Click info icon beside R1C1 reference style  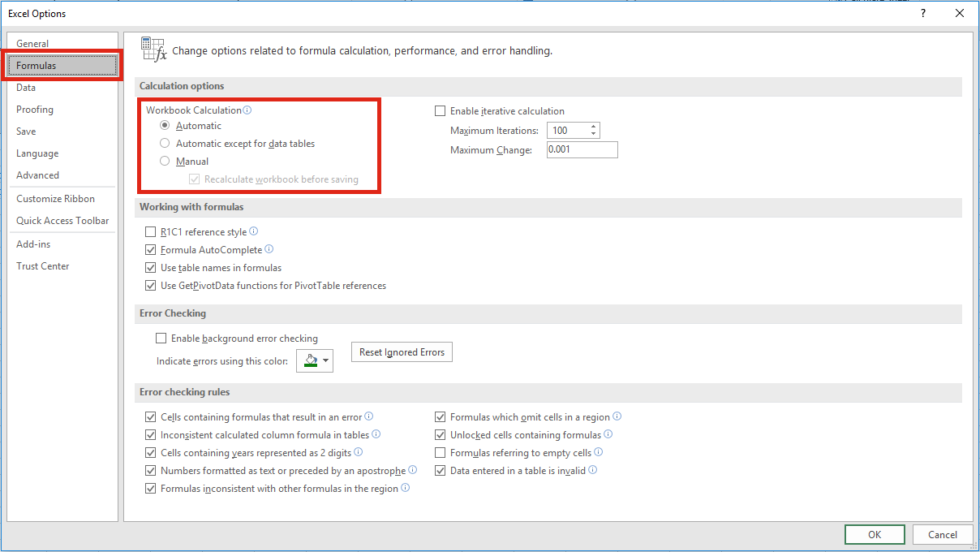coord(254,231)
